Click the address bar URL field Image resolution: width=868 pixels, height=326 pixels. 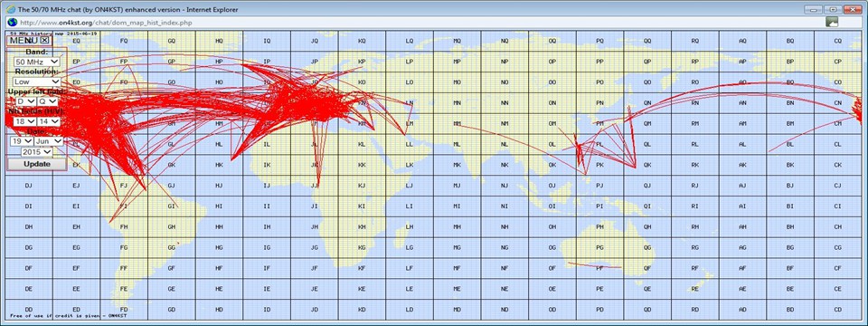420,22
